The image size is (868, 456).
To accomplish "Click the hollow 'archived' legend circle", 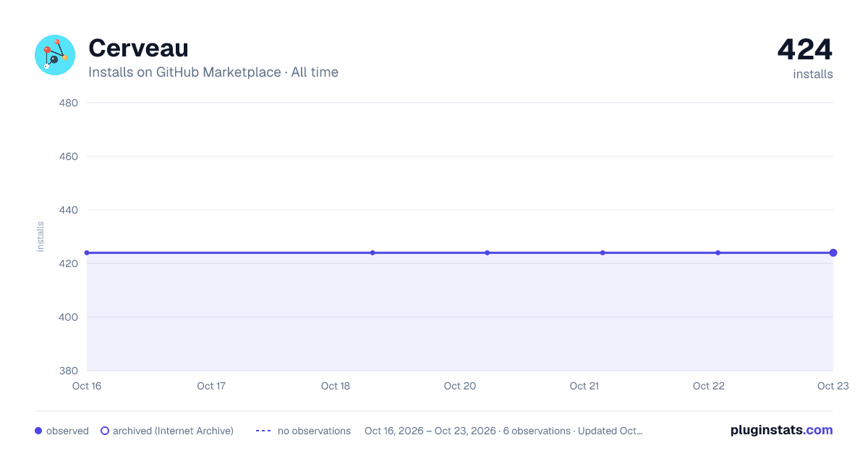I will tap(105, 431).
